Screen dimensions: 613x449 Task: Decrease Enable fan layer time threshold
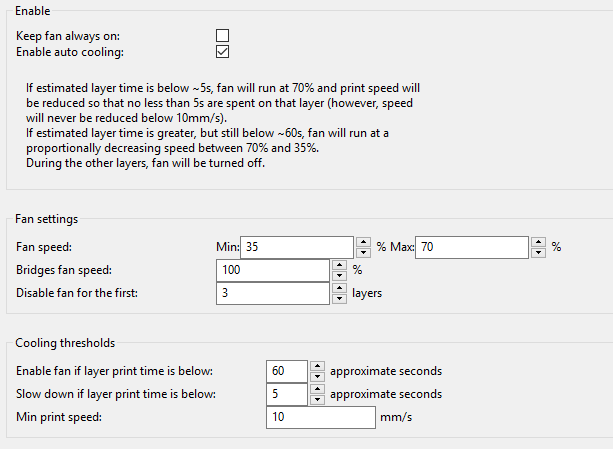(317, 377)
